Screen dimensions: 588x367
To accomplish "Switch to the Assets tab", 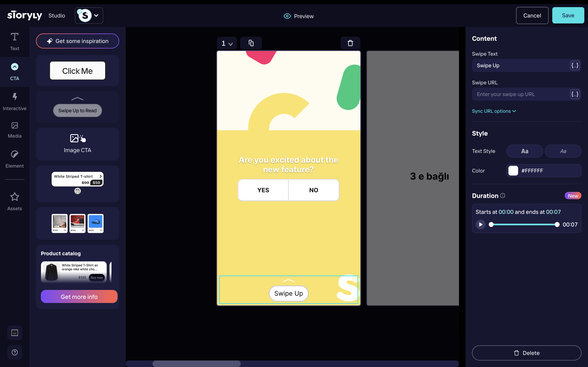I will 14,201.
